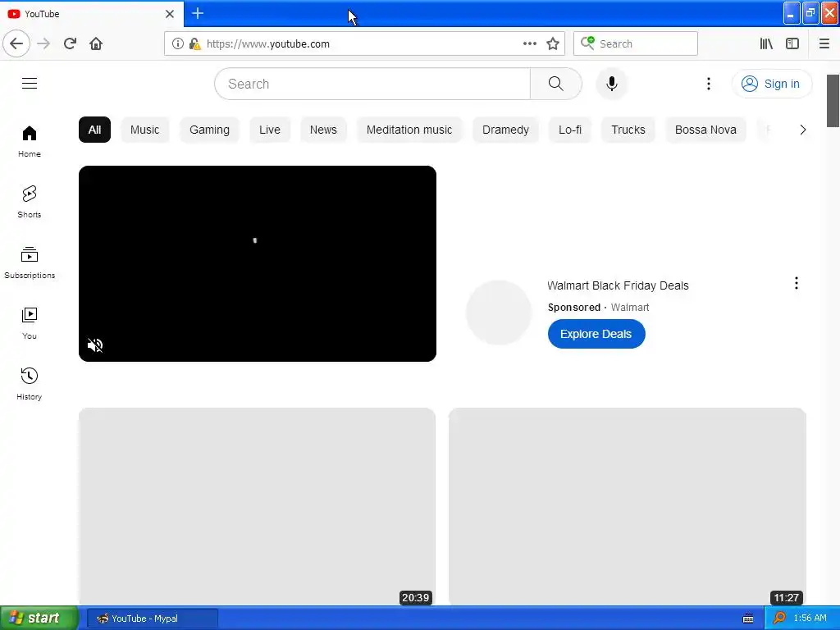This screenshot has height=630, width=840.
Task: Click the browser forward arrow
Action: [x=43, y=43]
